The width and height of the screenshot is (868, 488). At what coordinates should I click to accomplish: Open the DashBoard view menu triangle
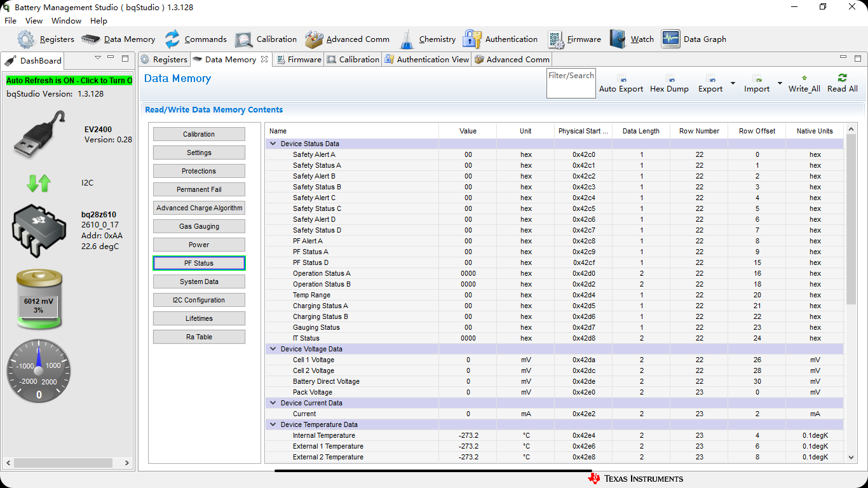[x=98, y=58]
